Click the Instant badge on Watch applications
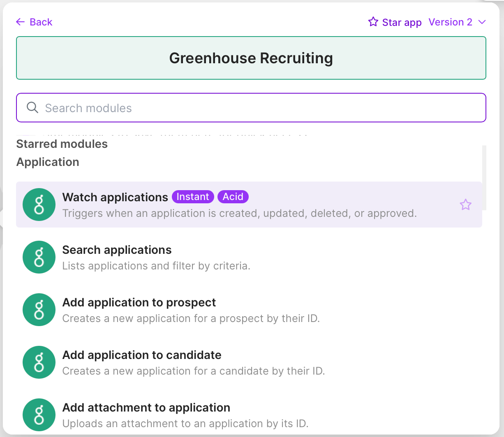This screenshot has height=437, width=504. click(193, 197)
